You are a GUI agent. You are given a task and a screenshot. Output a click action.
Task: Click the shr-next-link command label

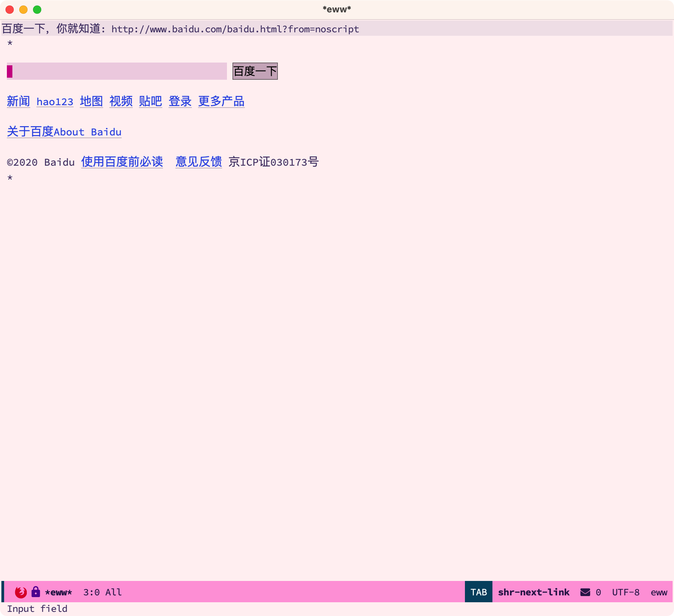(x=534, y=592)
